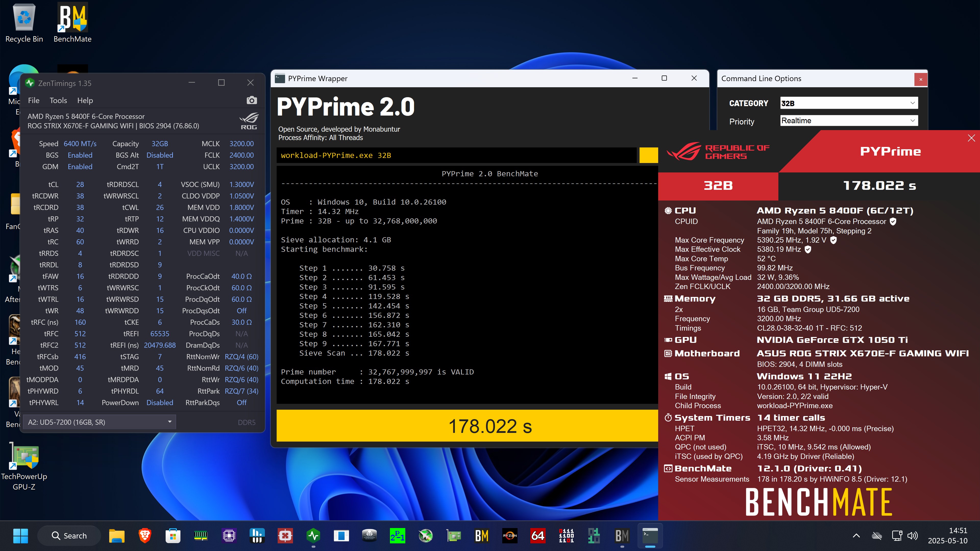Click the yellow 178.022 s result bar
Viewport: 980px width, 551px height.
pos(467,426)
